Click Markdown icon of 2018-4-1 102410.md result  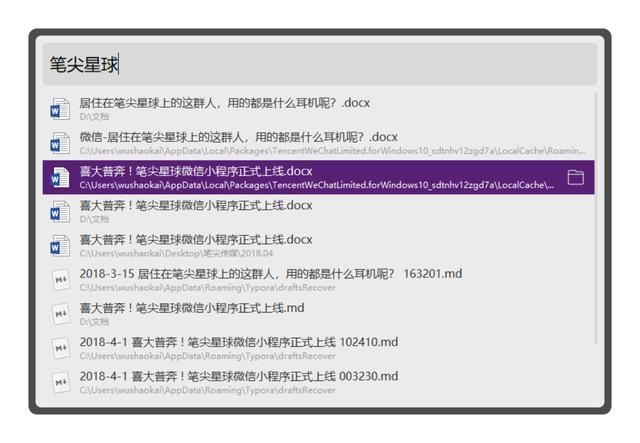(61, 348)
